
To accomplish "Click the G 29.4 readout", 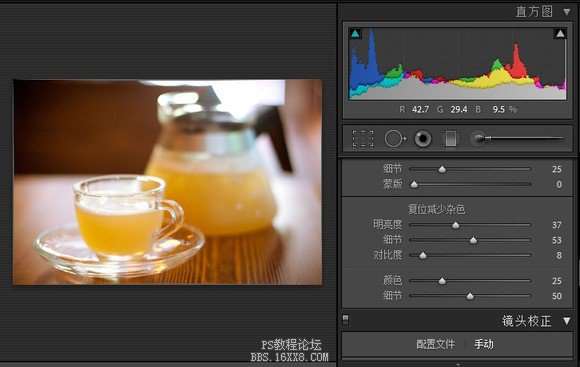I will pyautogui.click(x=452, y=110).
